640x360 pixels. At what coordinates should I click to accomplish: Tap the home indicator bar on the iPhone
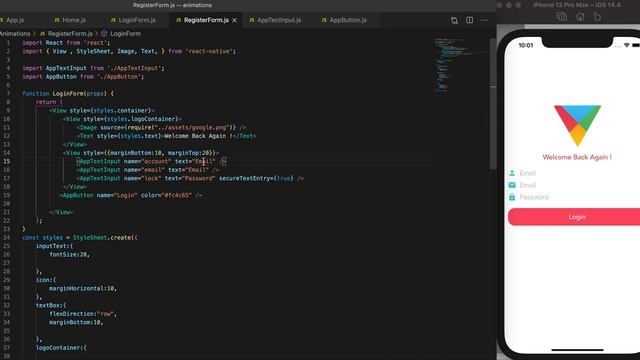coord(577,350)
